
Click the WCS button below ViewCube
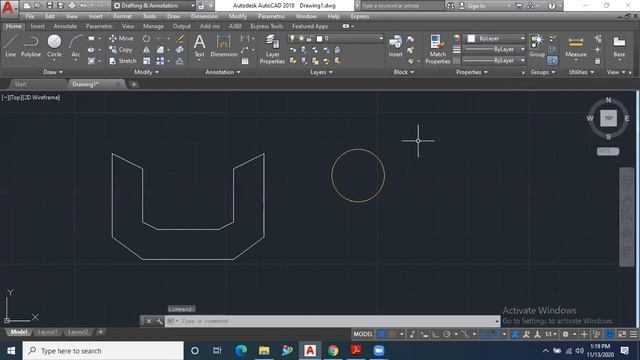608,151
